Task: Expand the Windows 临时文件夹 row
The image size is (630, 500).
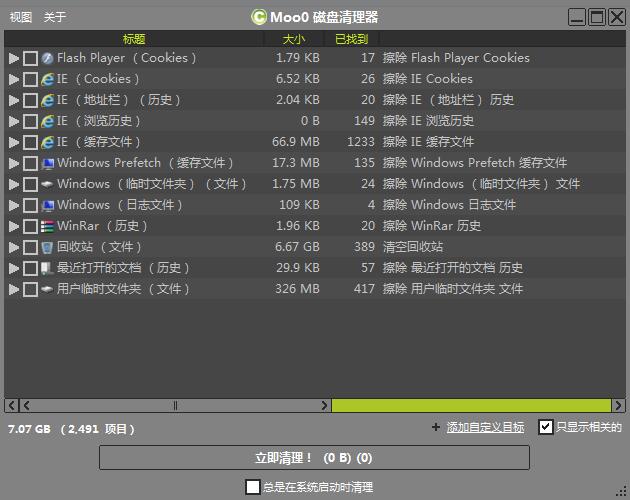Action: [13, 184]
